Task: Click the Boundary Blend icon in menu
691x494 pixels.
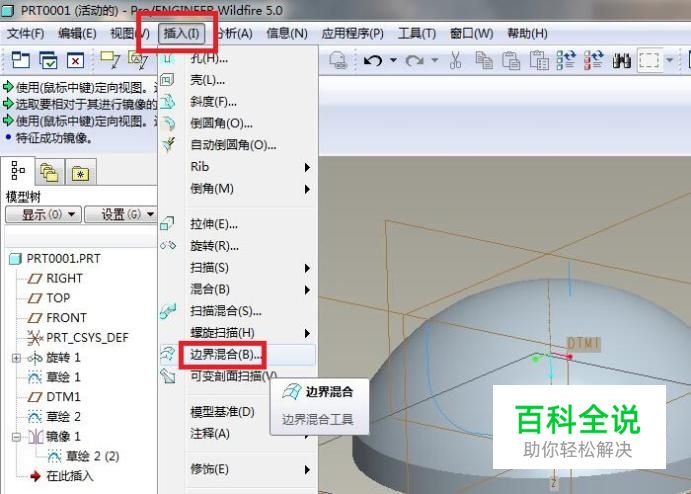Action: pyautogui.click(x=168, y=354)
